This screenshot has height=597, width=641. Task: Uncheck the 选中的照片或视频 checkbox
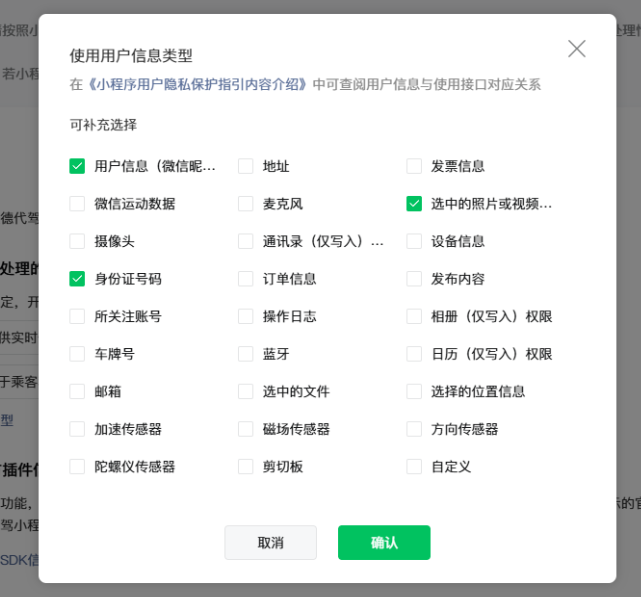414,204
